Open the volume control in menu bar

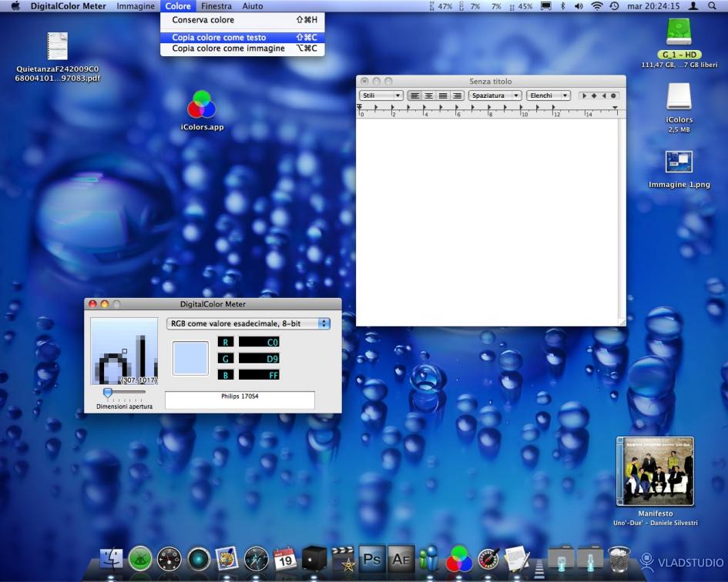point(579,6)
